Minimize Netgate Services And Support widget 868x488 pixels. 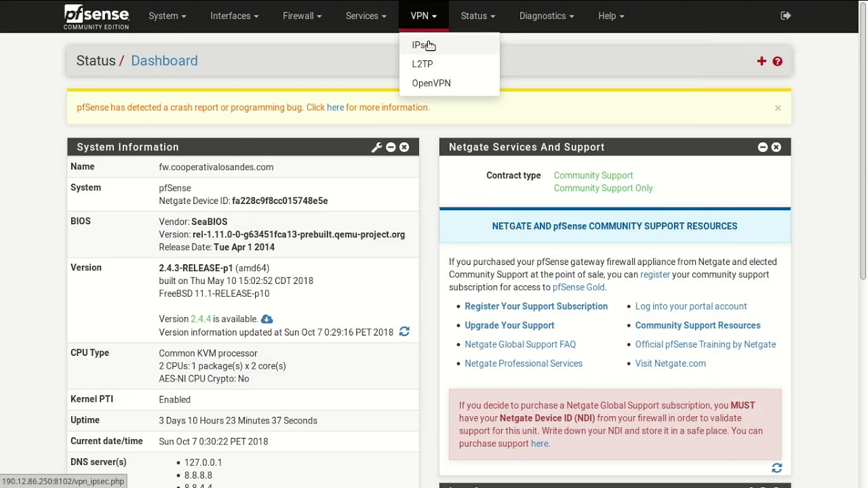[762, 147]
